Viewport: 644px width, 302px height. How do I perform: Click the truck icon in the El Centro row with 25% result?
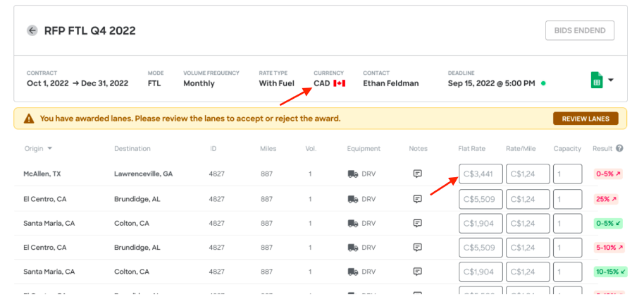[353, 199]
